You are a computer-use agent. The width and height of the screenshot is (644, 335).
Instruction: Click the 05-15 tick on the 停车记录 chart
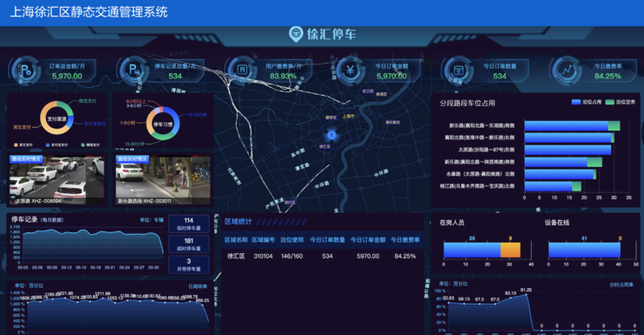[x=81, y=267]
